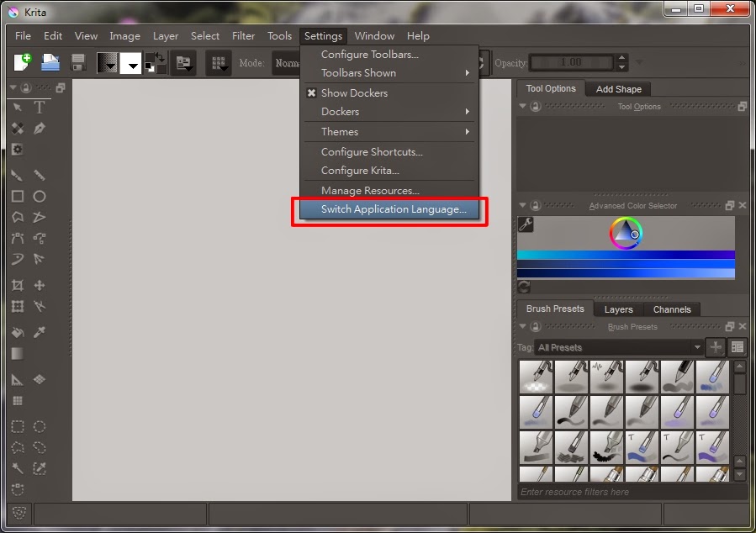Expand the Themes submenu

tap(389, 131)
